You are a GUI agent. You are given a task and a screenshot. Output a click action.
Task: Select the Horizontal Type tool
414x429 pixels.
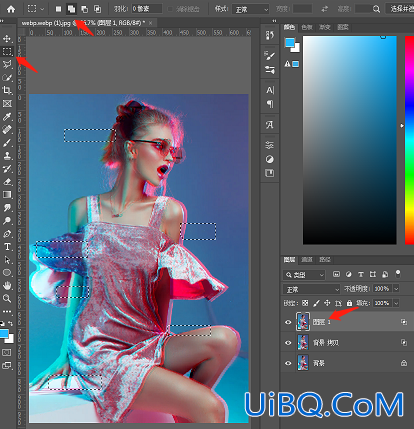click(7, 247)
